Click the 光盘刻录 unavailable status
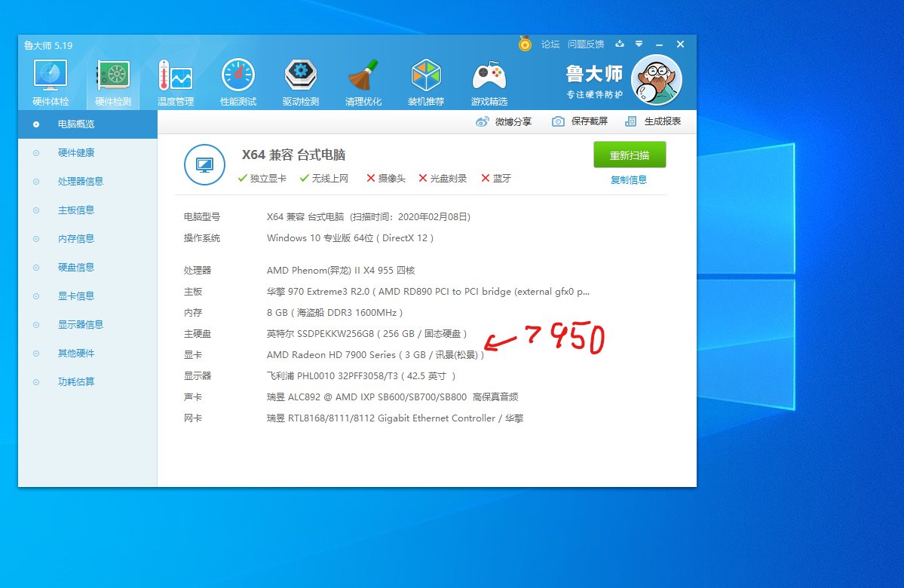This screenshot has width=904, height=588. click(443, 179)
